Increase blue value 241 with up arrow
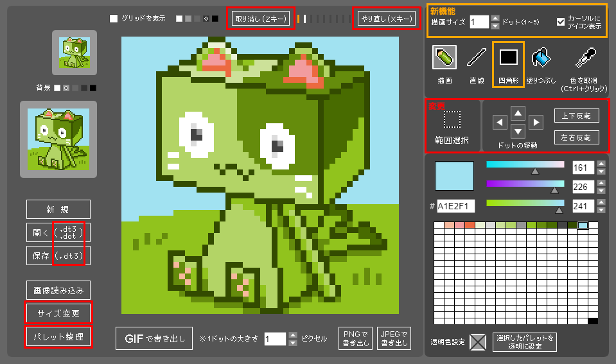This screenshot has height=364, width=616. pos(601,202)
